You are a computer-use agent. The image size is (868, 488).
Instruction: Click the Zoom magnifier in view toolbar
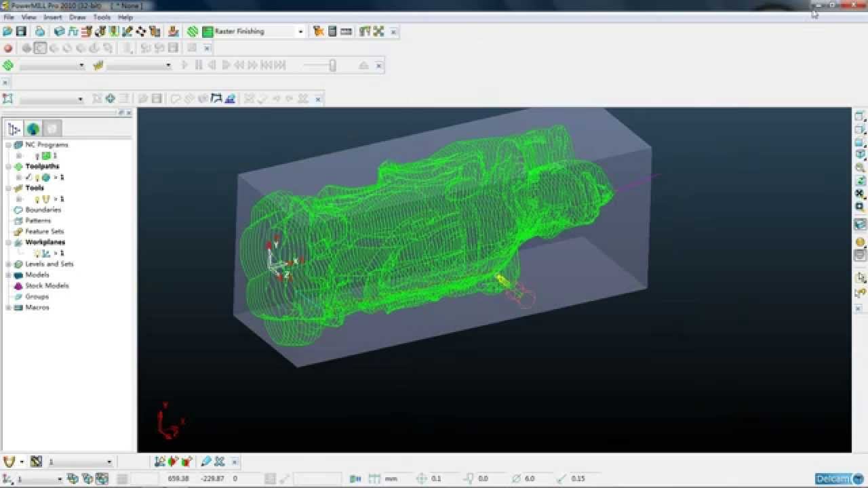[860, 167]
